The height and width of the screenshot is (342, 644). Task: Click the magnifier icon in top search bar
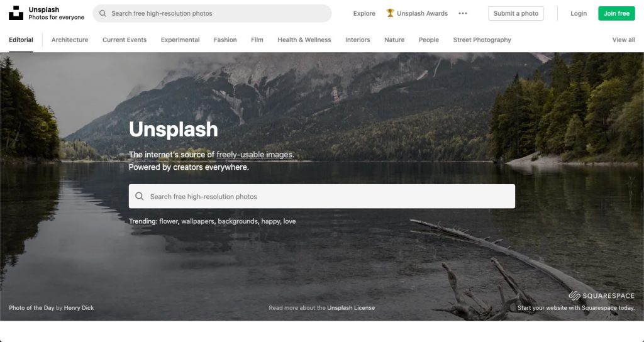[103, 14]
